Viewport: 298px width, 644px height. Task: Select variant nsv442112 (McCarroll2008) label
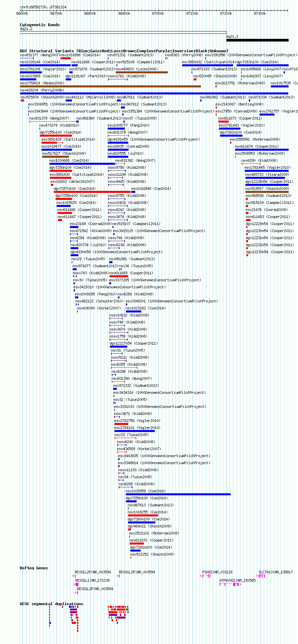90,97
